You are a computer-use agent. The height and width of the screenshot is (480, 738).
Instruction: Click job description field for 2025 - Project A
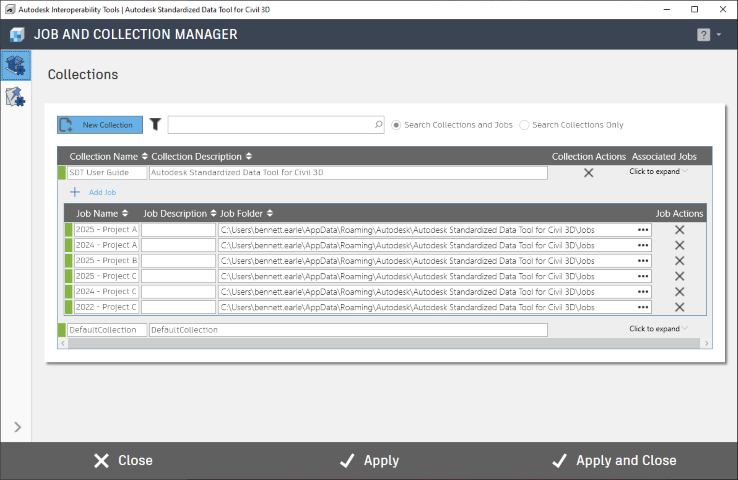178,230
